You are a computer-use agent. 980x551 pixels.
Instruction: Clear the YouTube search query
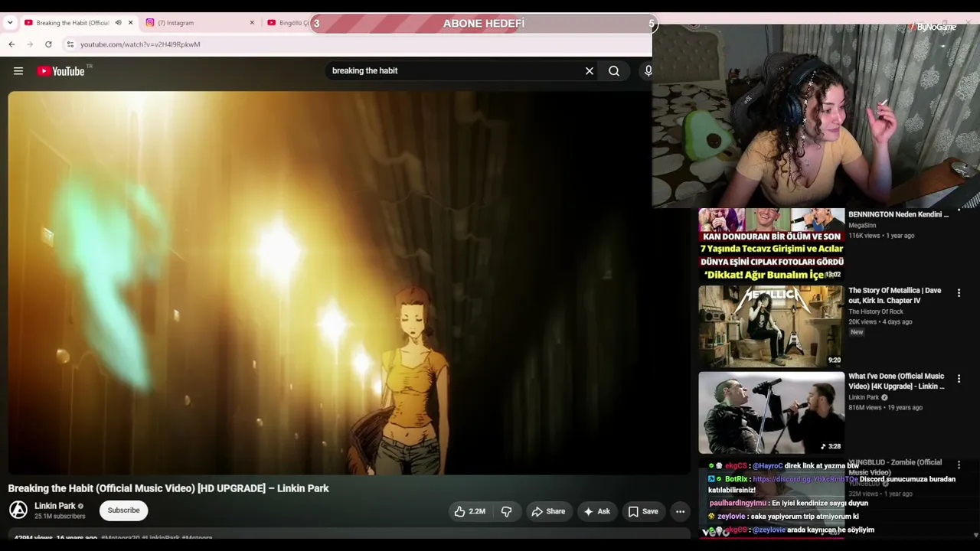pyautogui.click(x=590, y=71)
